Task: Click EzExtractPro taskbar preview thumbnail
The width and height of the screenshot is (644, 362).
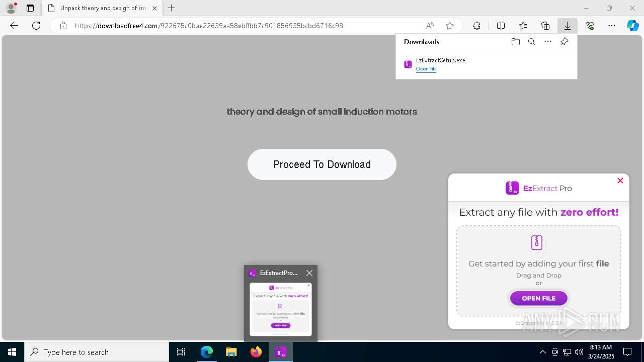Action: (x=281, y=309)
